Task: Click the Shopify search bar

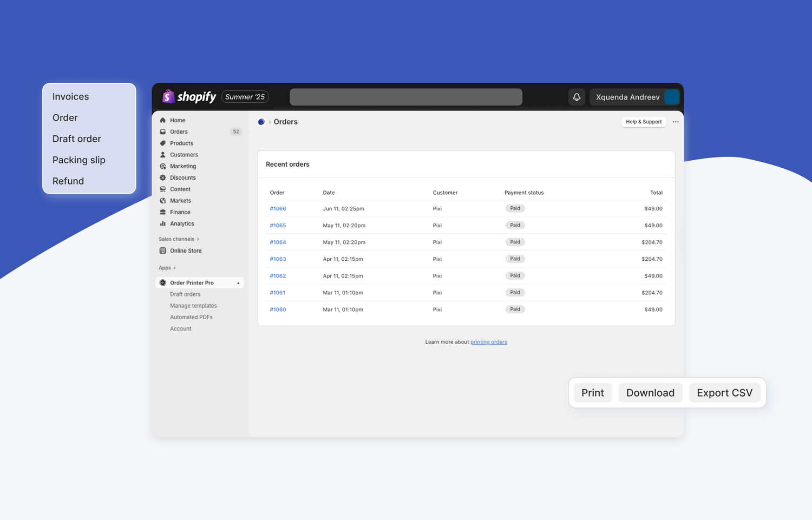Action: click(x=405, y=97)
